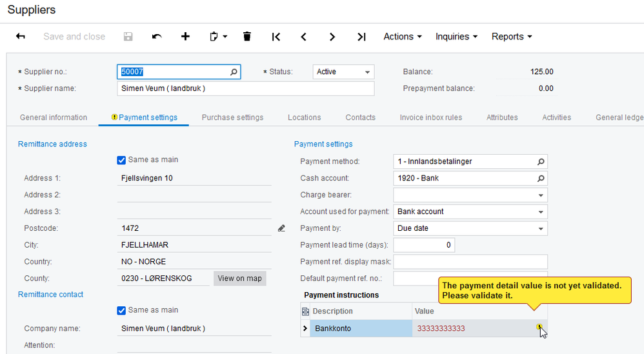Click the Country field NO - NORGE

[x=194, y=262]
